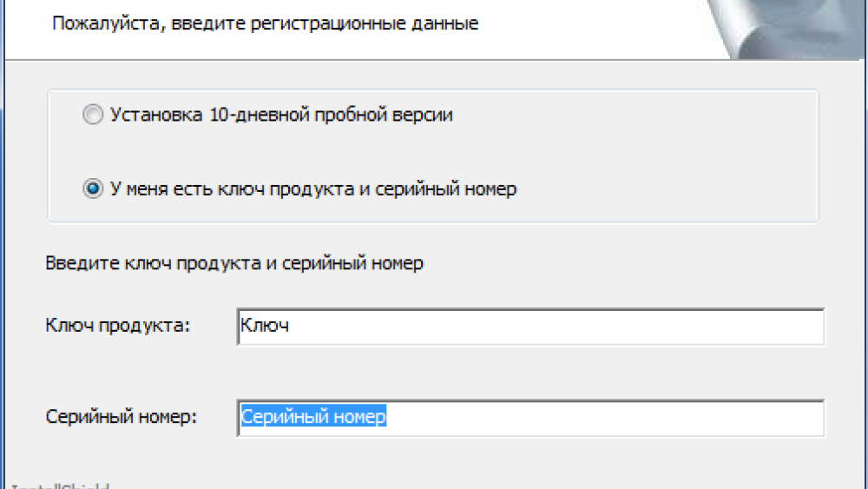Focus the "Серийный номер" input field
The image size is (868, 489).
pyautogui.click(x=529, y=418)
